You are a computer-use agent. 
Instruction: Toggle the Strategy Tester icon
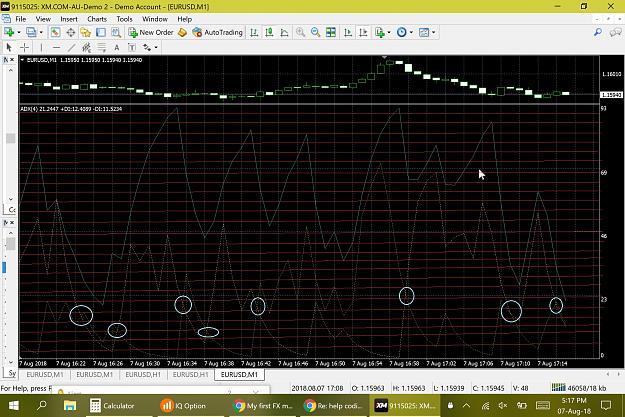point(116,32)
